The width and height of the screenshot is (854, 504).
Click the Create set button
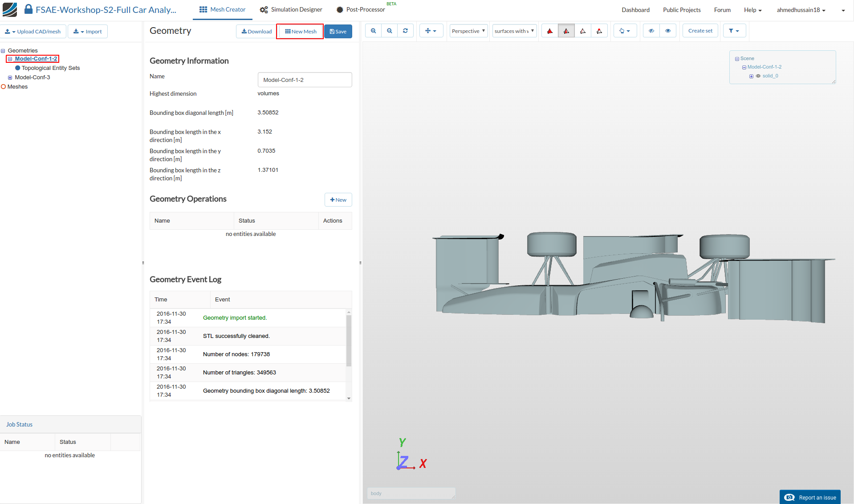coord(700,31)
